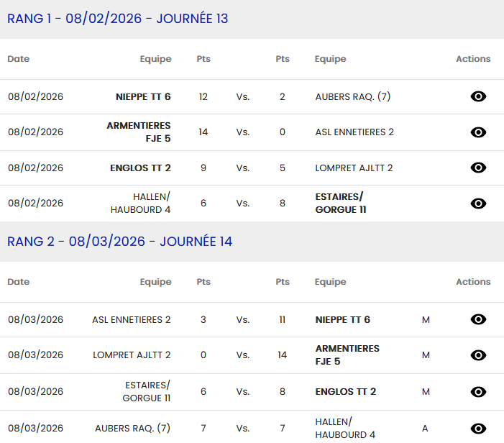Click ARMENTIERES FJE 5 team in Journée 14

347,355
